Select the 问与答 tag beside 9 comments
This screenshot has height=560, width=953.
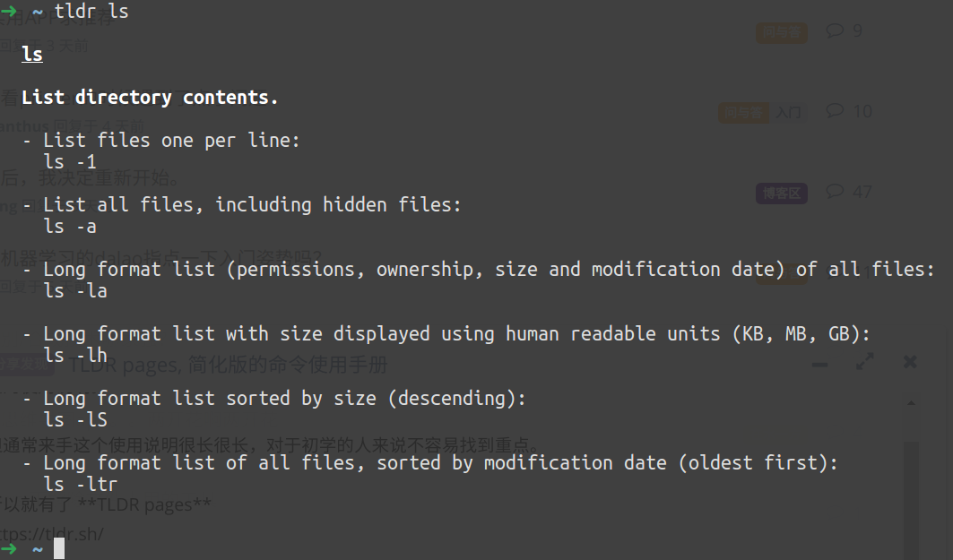(782, 32)
